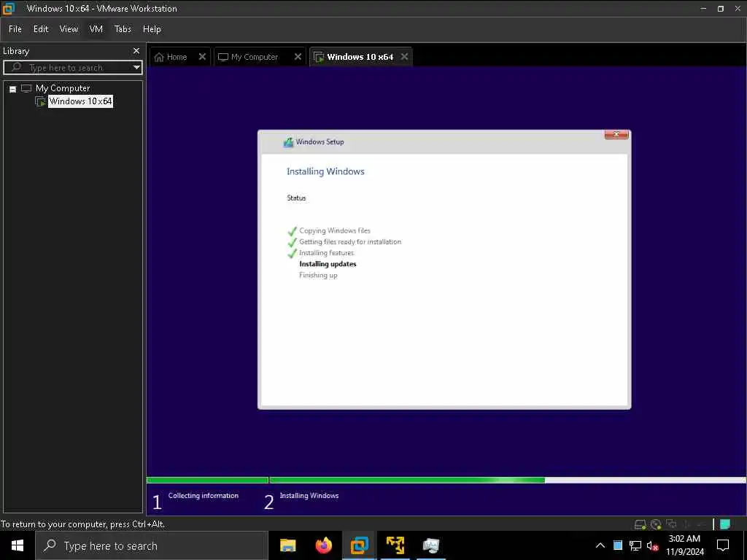Click the magnifier icon in Library search
This screenshot has height=560, width=747.
tap(16, 67)
